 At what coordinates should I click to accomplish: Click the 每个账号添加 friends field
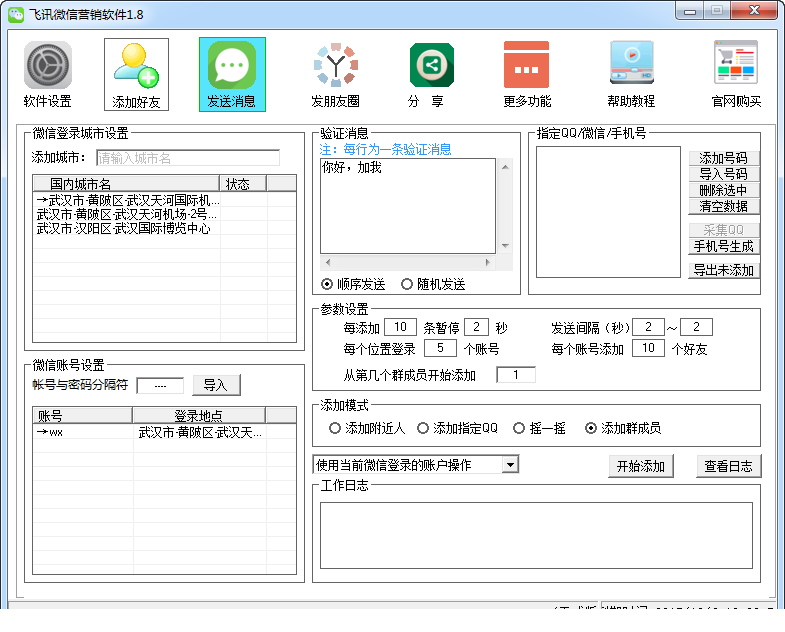click(648, 348)
